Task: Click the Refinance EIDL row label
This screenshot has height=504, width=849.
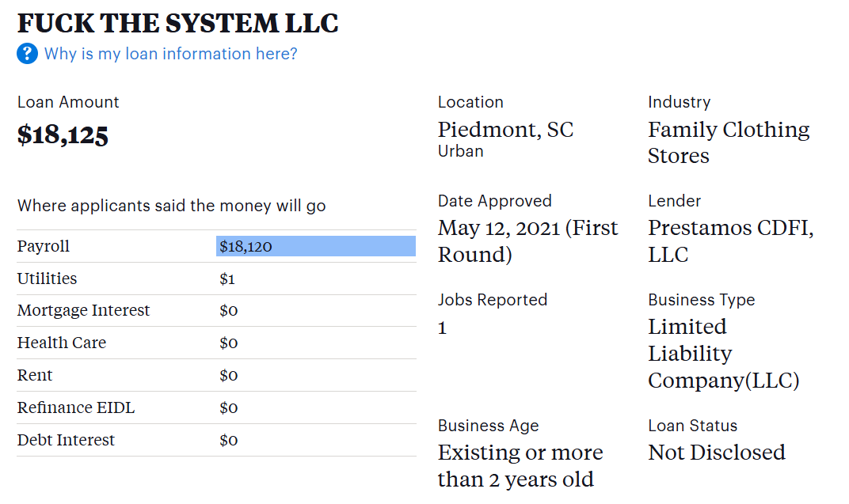Action: (x=76, y=407)
